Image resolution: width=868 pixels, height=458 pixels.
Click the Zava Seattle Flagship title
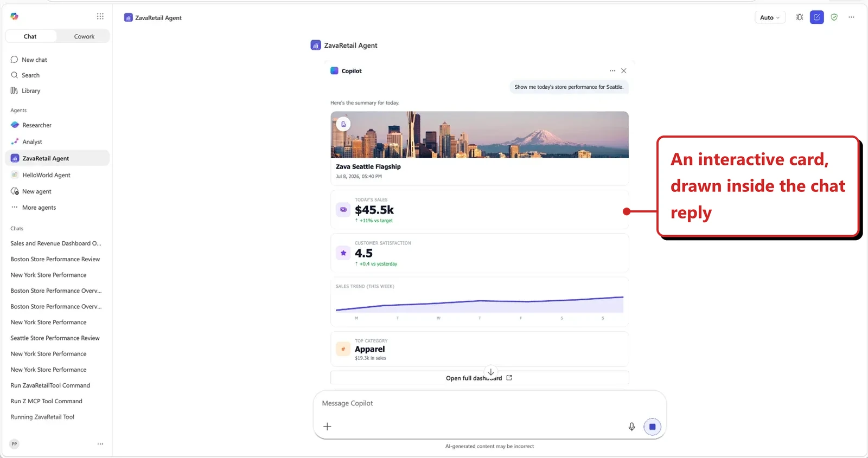pyautogui.click(x=368, y=167)
